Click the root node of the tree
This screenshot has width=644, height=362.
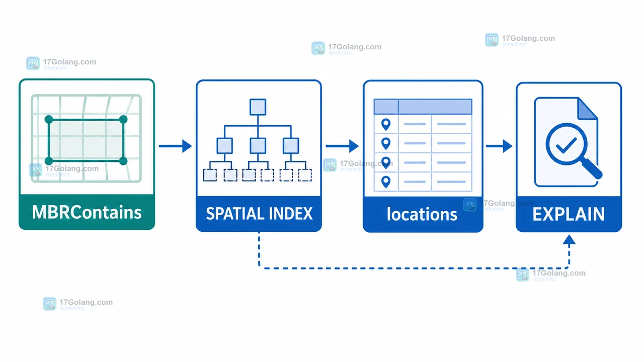(258, 107)
